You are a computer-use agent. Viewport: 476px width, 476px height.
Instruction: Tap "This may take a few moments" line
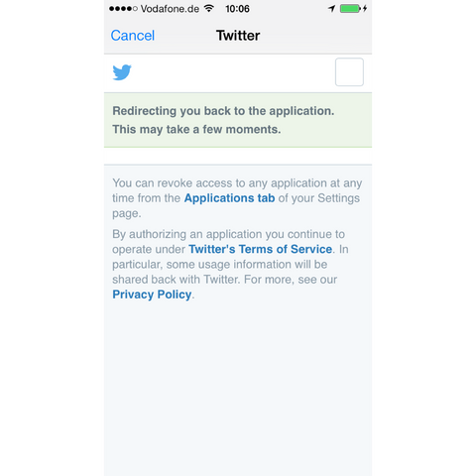[x=196, y=129]
